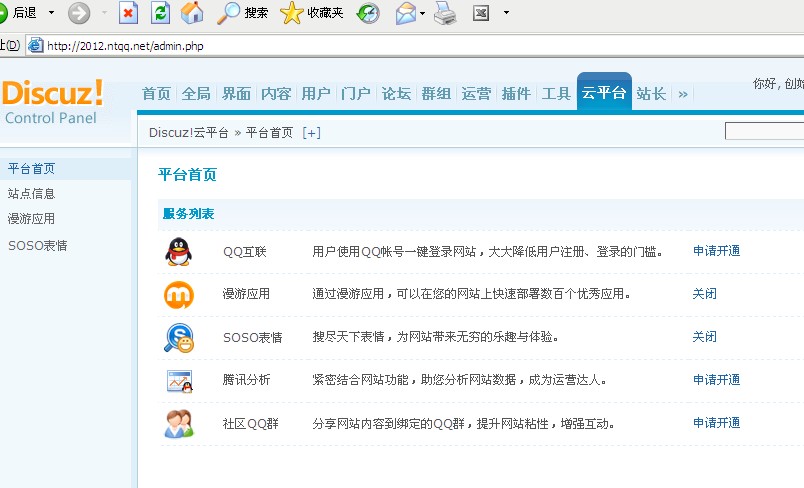Select the active 云平台 tab
804x488 pixels.
click(604, 92)
